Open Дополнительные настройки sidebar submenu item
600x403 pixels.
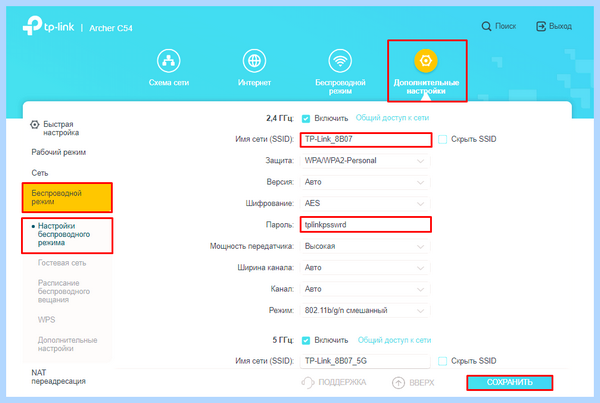pyautogui.click(x=67, y=344)
